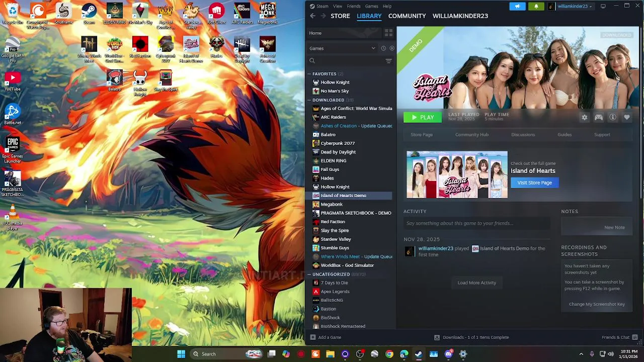Select VLC media player desktop icon
Screen dimensions: 644x362
coord(13,217)
